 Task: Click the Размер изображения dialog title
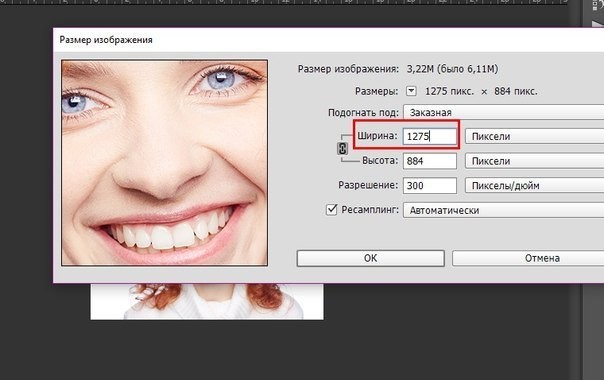point(106,40)
